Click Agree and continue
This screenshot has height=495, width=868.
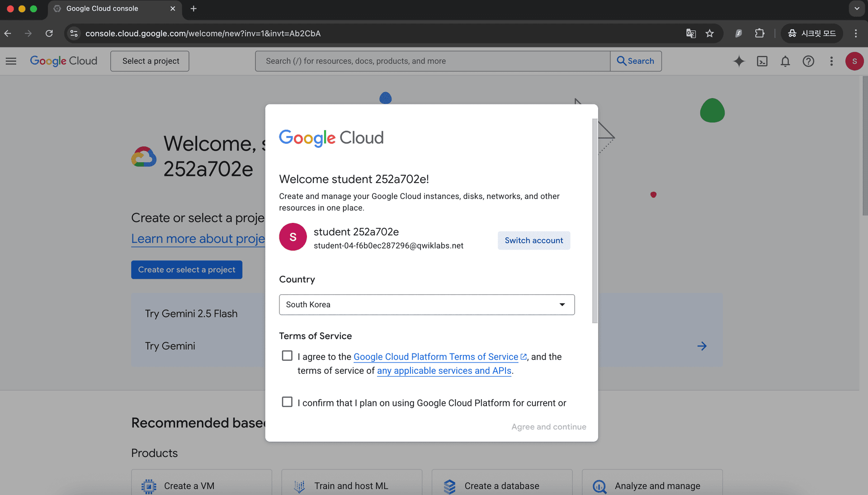coord(549,427)
